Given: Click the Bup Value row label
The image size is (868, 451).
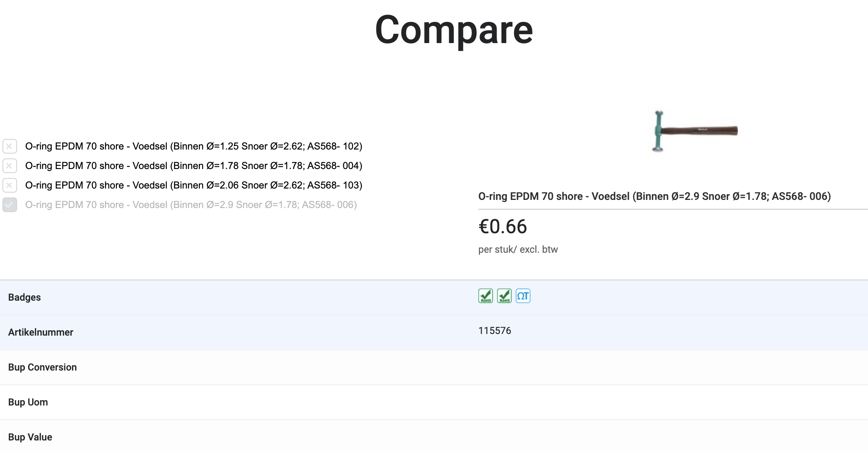Looking at the screenshot, I should click(x=30, y=437).
